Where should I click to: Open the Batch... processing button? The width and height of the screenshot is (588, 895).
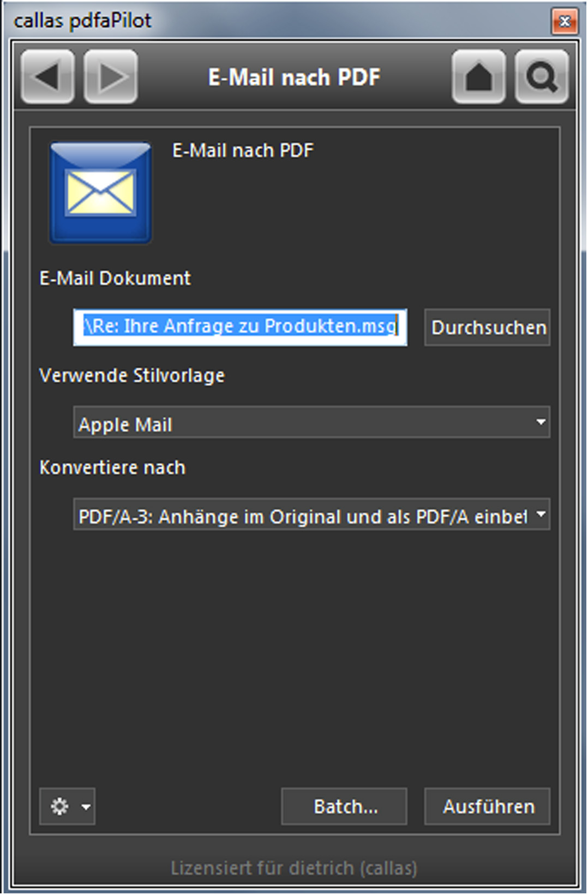pyautogui.click(x=344, y=806)
